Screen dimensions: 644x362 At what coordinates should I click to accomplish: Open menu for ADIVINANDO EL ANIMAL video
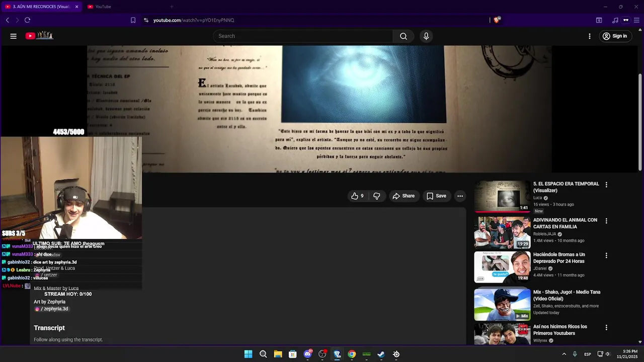606,221
